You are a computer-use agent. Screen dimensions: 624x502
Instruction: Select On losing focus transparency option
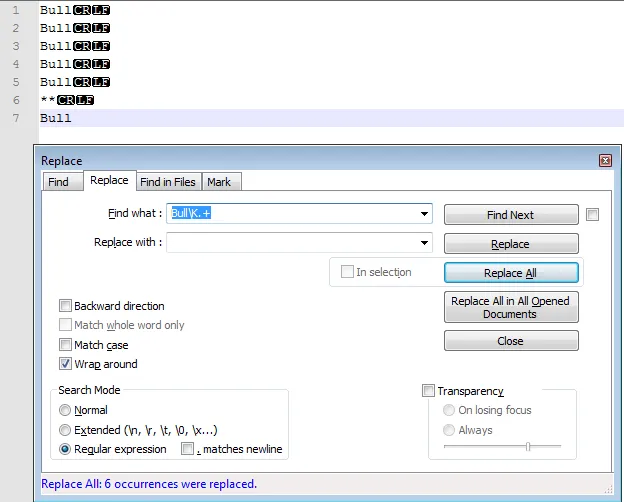[448, 410]
